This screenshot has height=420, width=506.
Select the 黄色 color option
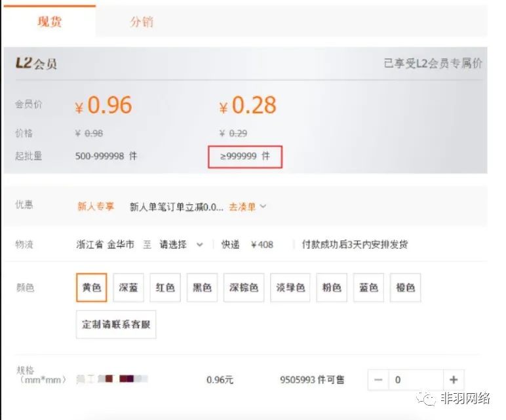tap(91, 288)
